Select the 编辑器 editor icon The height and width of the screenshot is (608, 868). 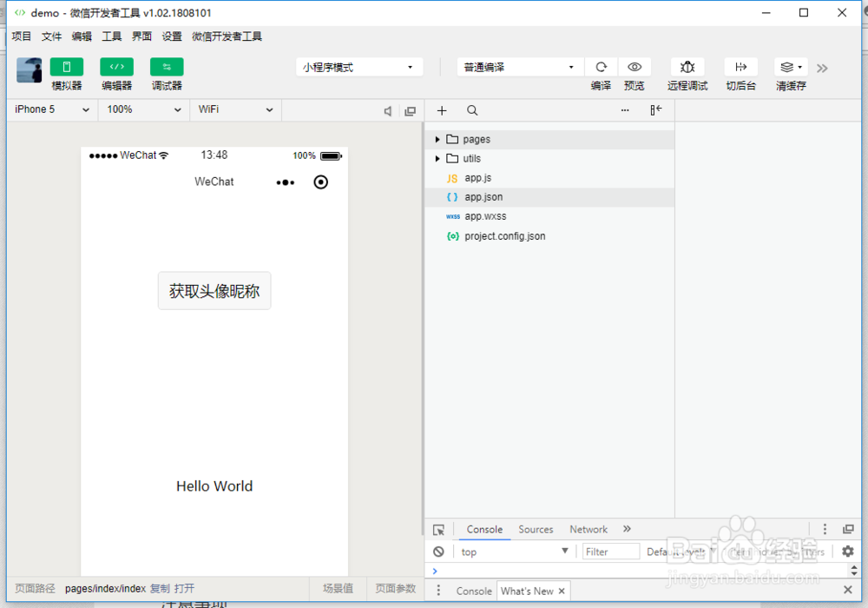pyautogui.click(x=116, y=66)
